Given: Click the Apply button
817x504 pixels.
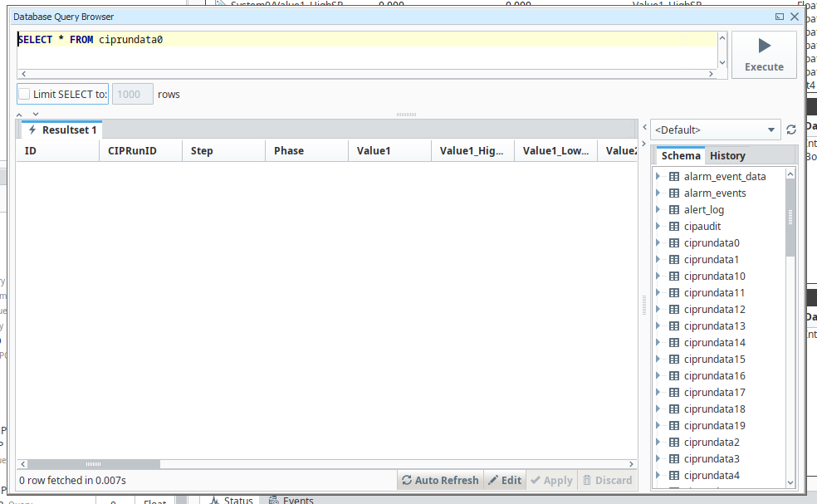Looking at the screenshot, I should 551,480.
